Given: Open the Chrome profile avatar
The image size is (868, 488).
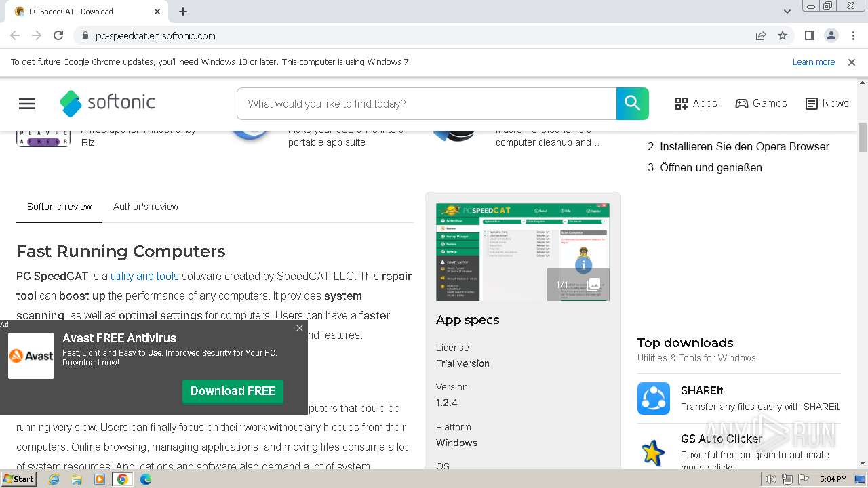Looking at the screenshot, I should (x=831, y=35).
